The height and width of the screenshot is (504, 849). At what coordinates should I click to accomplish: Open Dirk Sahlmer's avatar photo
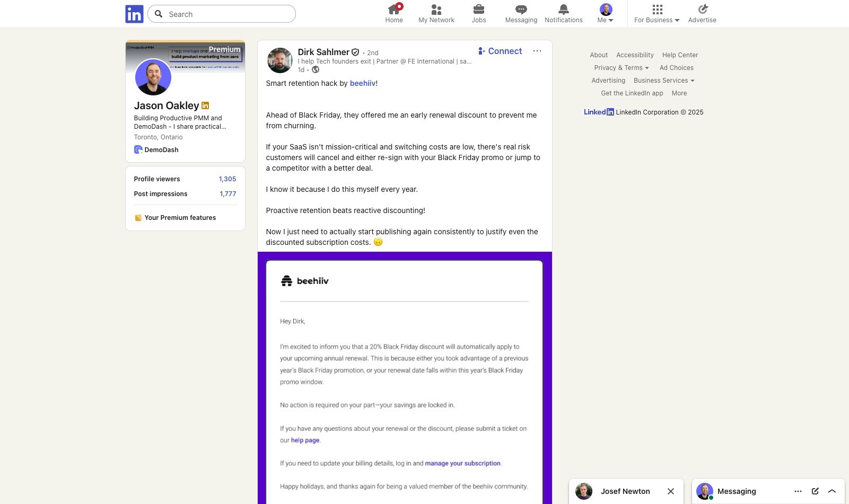pos(279,60)
